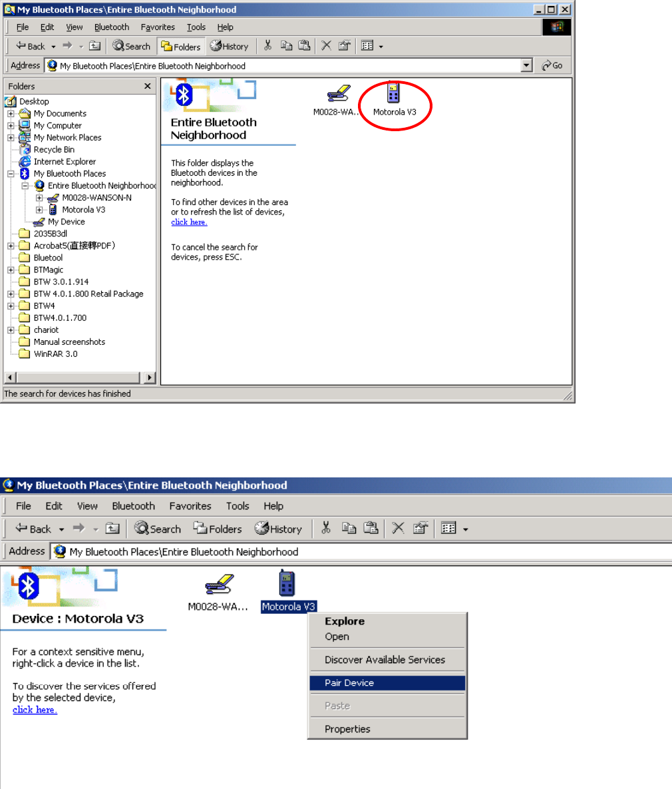Click Back button in lower window toolbar
672x789 pixels.
tap(33, 529)
